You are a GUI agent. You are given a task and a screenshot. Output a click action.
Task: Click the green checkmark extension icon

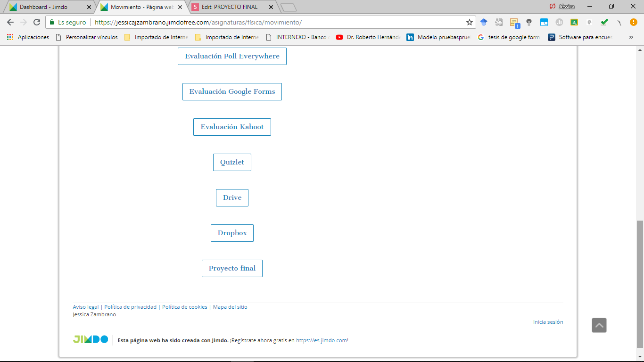click(604, 22)
